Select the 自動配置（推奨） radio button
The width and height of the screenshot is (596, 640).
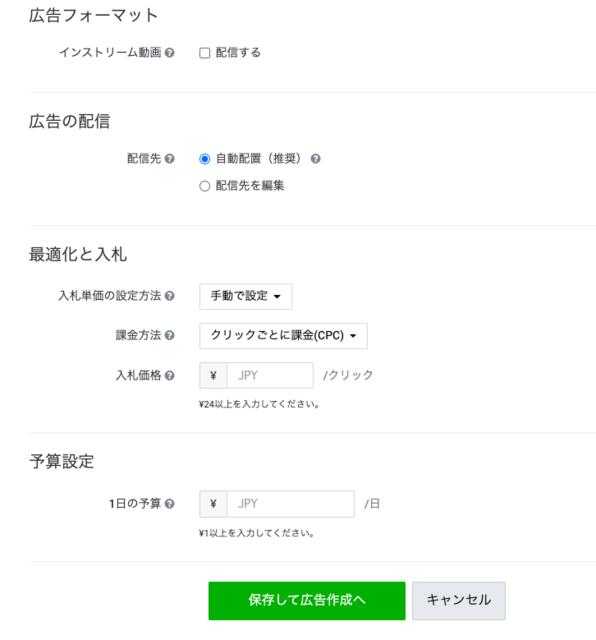coord(205,159)
